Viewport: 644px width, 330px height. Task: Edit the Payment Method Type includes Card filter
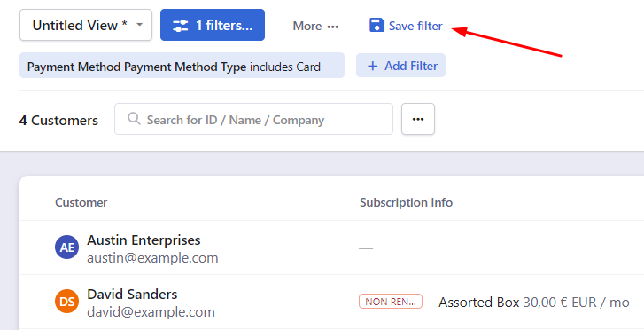pos(182,66)
